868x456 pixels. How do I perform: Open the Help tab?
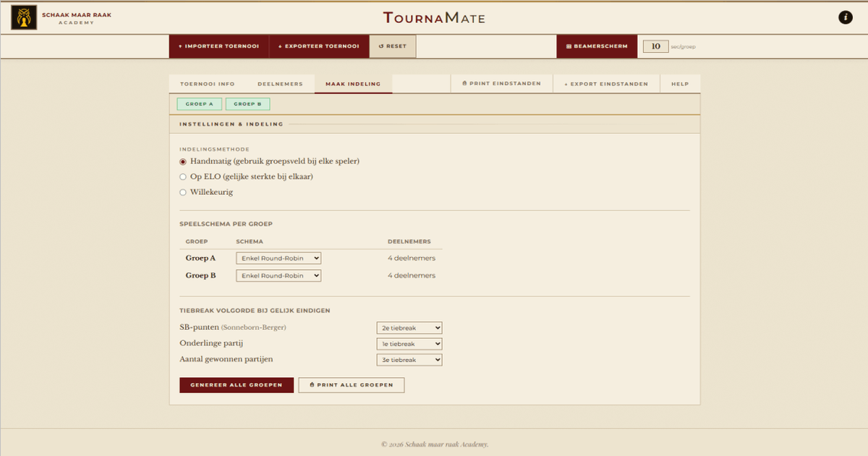(680, 84)
